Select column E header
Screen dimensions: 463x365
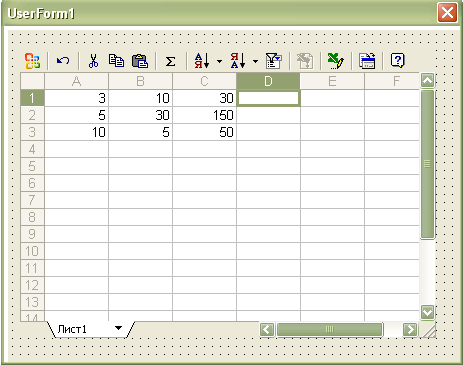332,81
